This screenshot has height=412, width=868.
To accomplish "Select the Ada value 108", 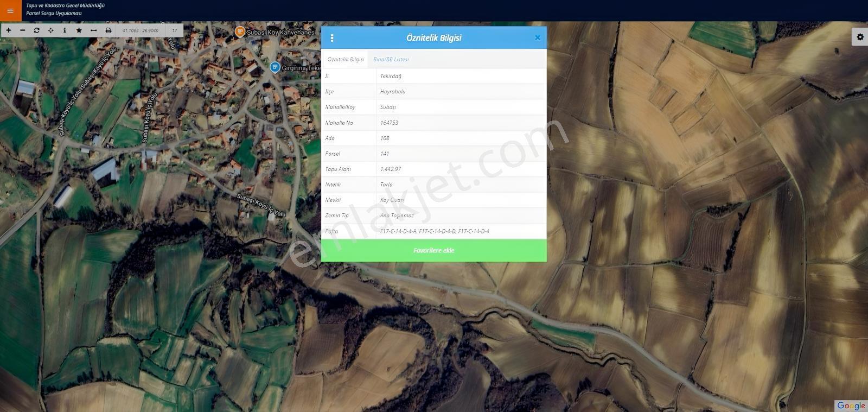I will (385, 138).
